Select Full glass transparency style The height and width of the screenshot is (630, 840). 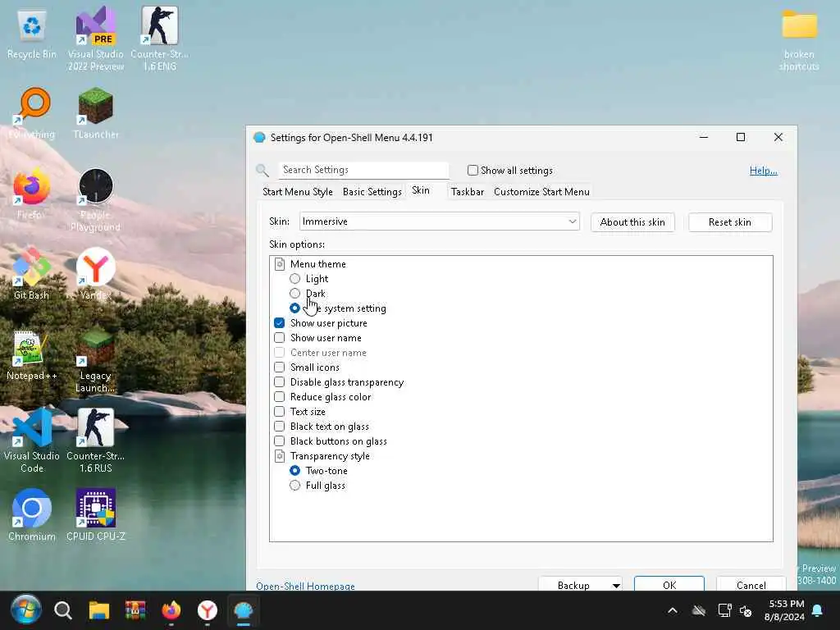294,486
